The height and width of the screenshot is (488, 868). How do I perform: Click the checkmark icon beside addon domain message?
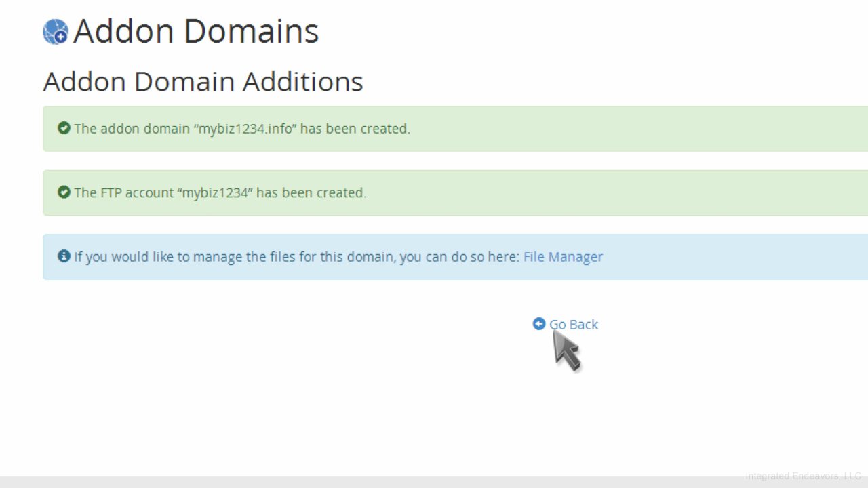(64, 128)
